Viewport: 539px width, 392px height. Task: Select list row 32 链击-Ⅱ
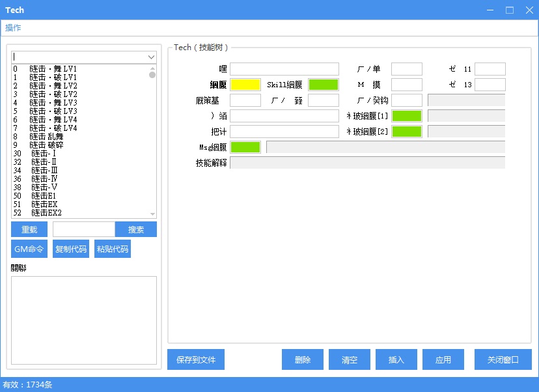click(x=81, y=162)
